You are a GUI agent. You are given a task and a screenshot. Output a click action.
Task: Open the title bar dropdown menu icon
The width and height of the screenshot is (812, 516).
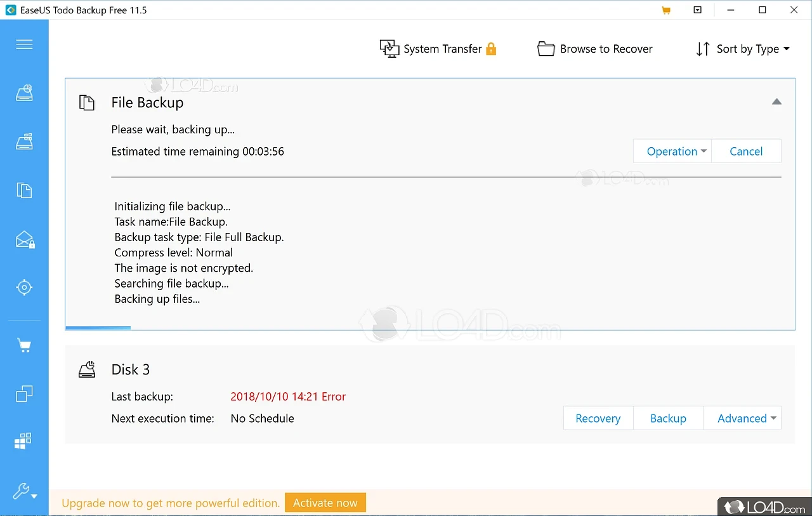[698, 10]
